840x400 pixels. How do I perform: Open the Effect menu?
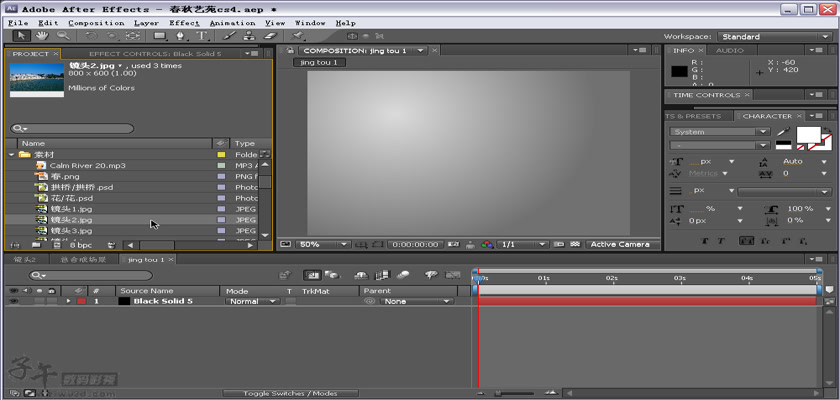pos(184,23)
